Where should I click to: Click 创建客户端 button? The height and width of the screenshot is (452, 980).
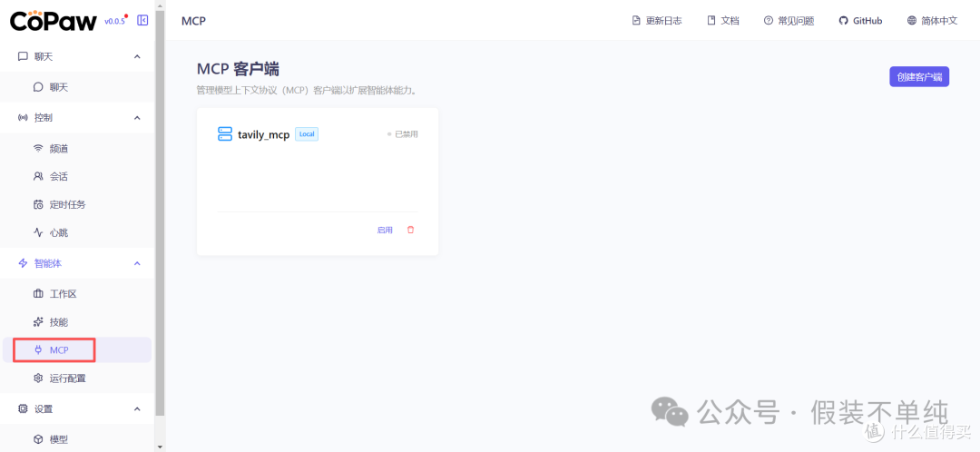coord(919,77)
